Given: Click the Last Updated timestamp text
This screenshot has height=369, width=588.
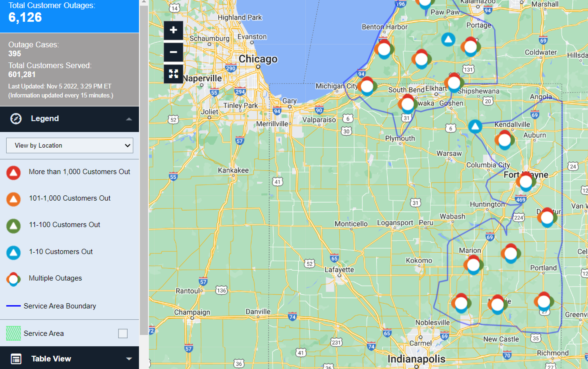Looking at the screenshot, I should coord(60,86).
